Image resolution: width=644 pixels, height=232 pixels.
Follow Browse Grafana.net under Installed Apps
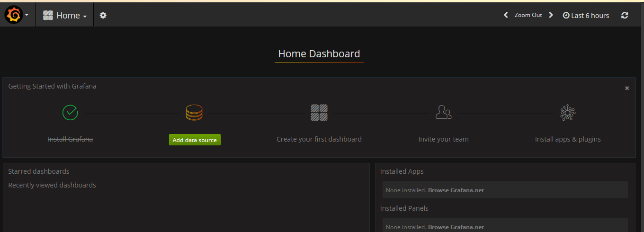[x=456, y=190]
